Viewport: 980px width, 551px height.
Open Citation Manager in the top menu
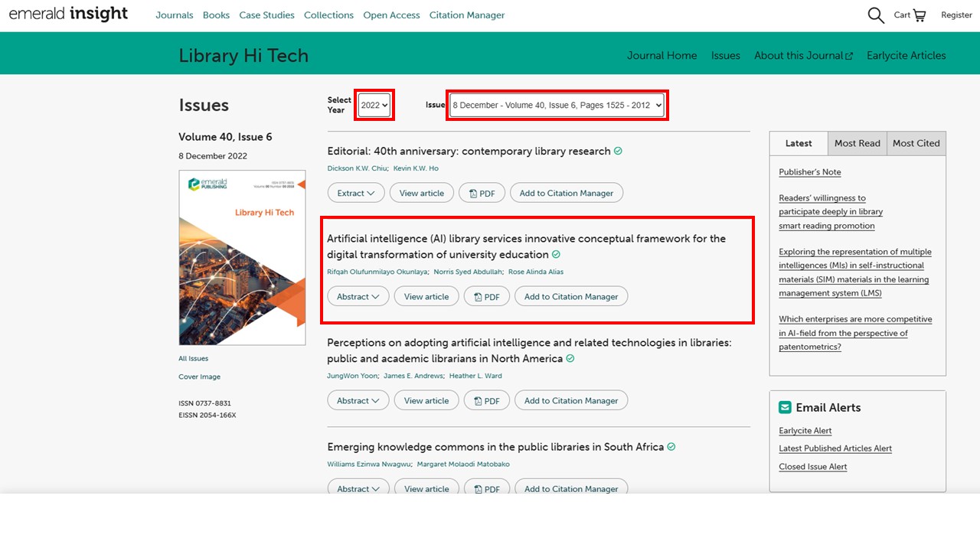coord(467,15)
